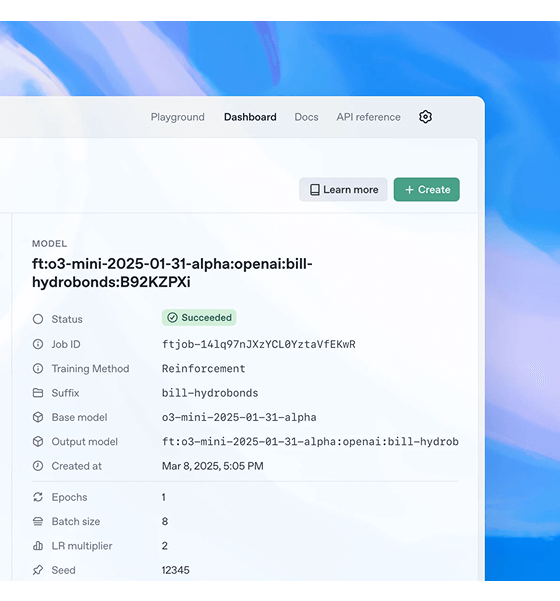Click the LR multiplier label

[x=82, y=546]
